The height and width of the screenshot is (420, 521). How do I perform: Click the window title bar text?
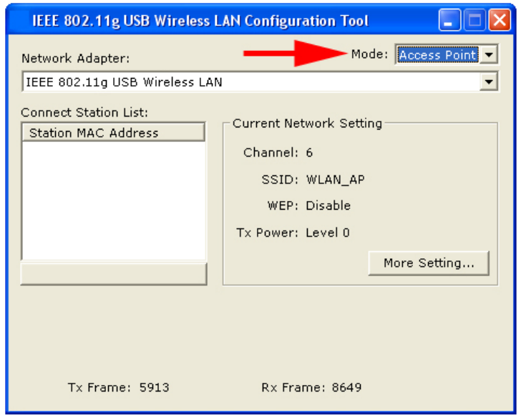(x=200, y=21)
